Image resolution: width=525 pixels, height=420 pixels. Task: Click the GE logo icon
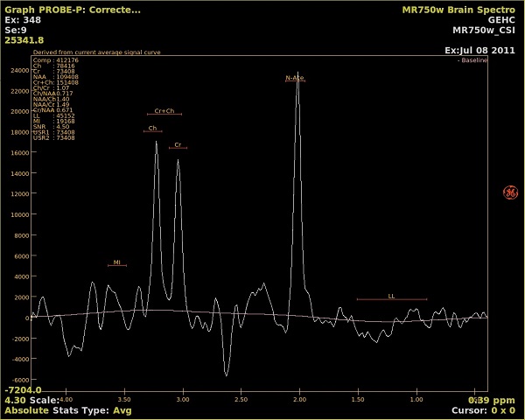(x=510, y=192)
